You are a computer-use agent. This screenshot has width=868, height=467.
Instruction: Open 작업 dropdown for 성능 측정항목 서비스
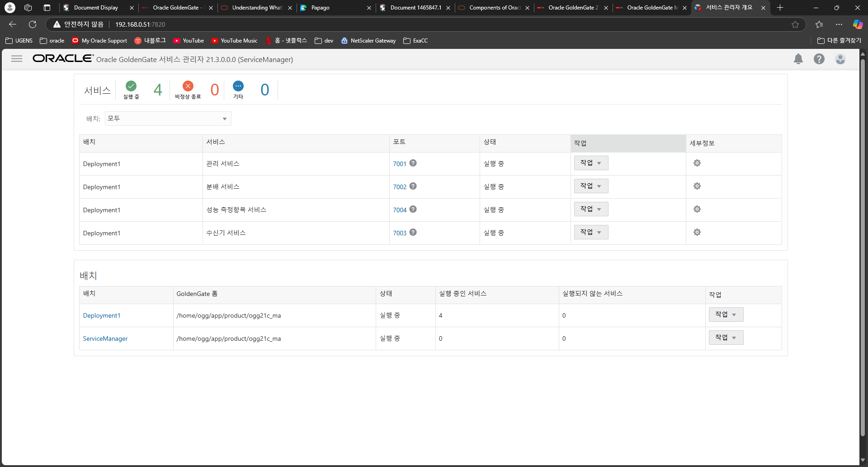click(591, 209)
